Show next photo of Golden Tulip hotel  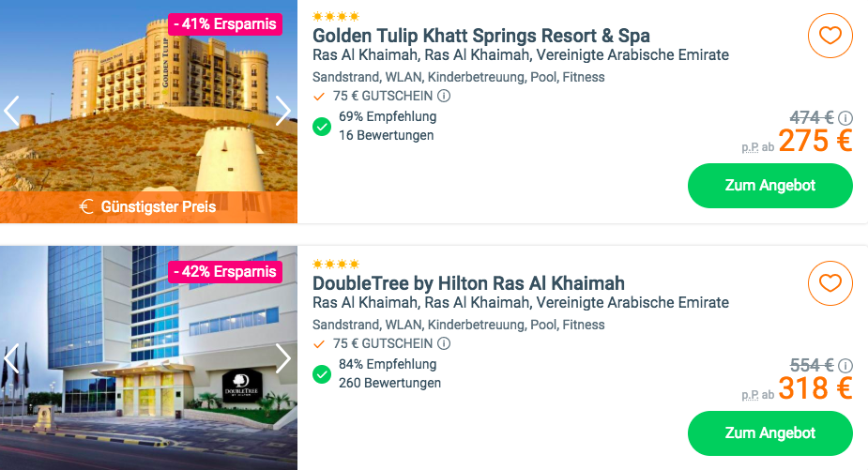tap(282, 111)
